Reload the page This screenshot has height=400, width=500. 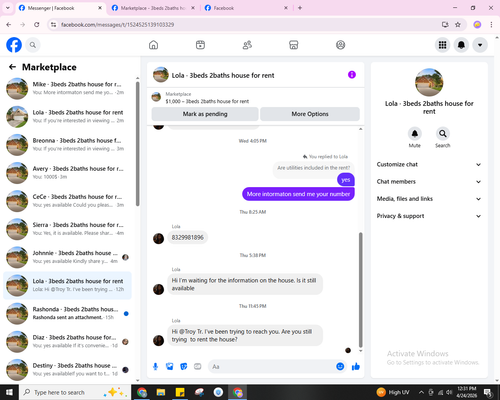pyautogui.click(x=37, y=25)
